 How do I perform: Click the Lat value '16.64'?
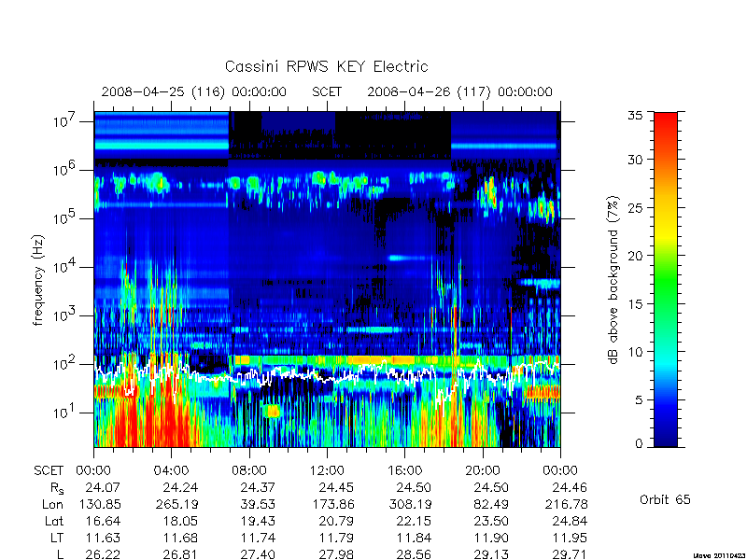point(103,521)
